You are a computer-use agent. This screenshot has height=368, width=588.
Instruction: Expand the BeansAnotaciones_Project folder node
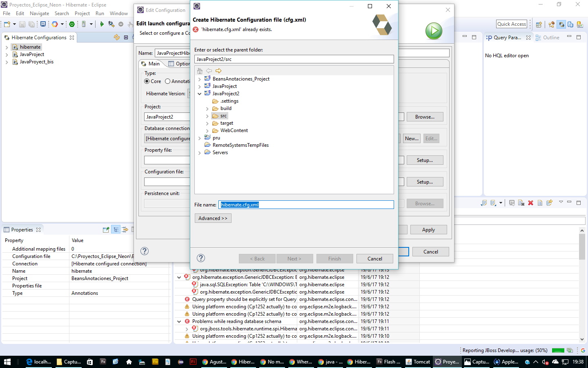point(199,79)
